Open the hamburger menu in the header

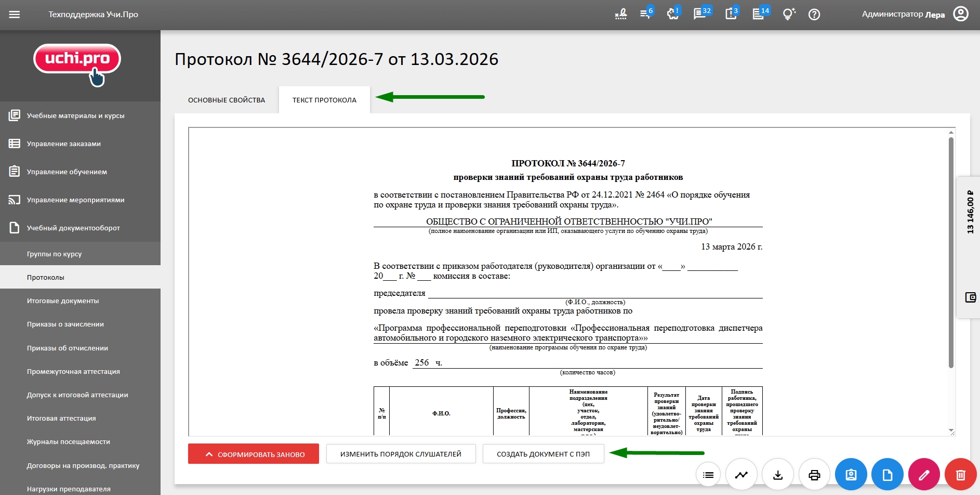point(15,15)
